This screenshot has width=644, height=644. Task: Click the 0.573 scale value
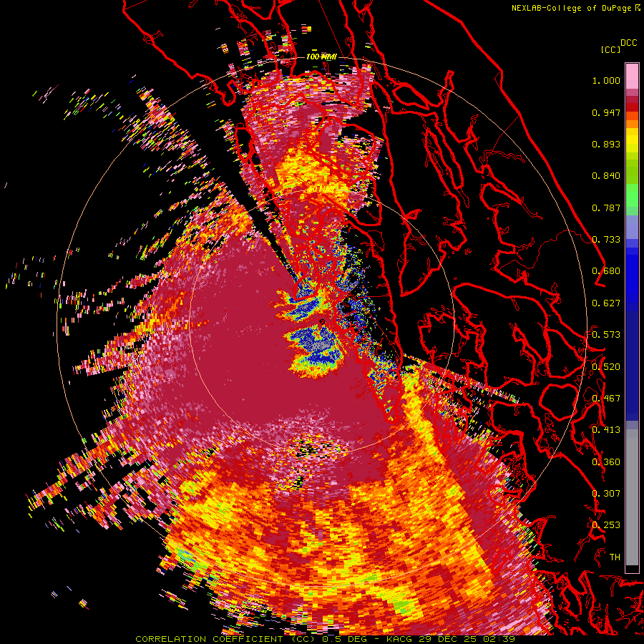606,335
